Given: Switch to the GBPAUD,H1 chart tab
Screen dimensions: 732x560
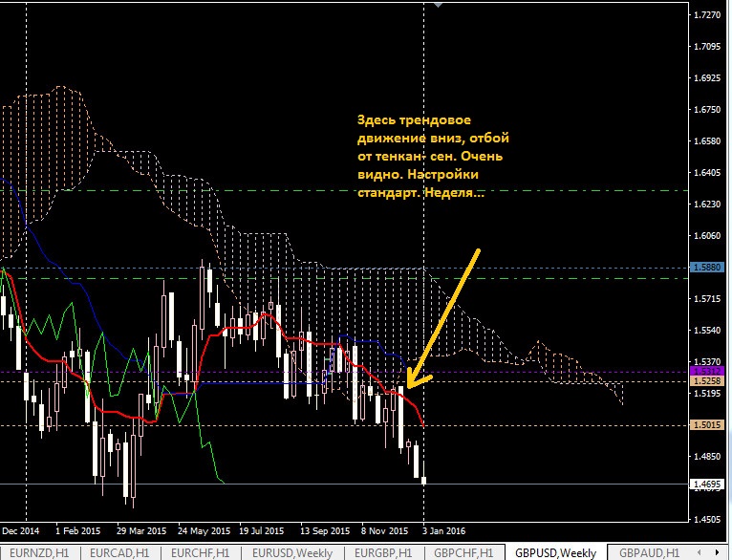Looking at the screenshot, I should 649,553.
